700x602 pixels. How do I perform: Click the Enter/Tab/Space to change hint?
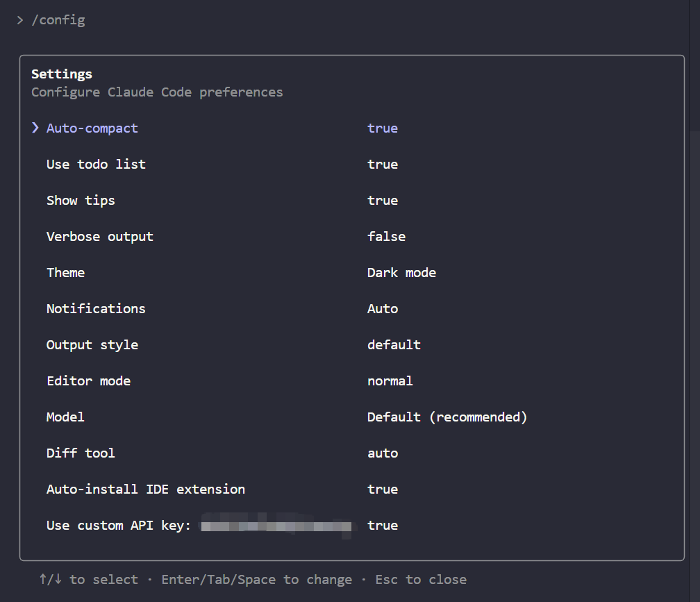click(x=257, y=580)
